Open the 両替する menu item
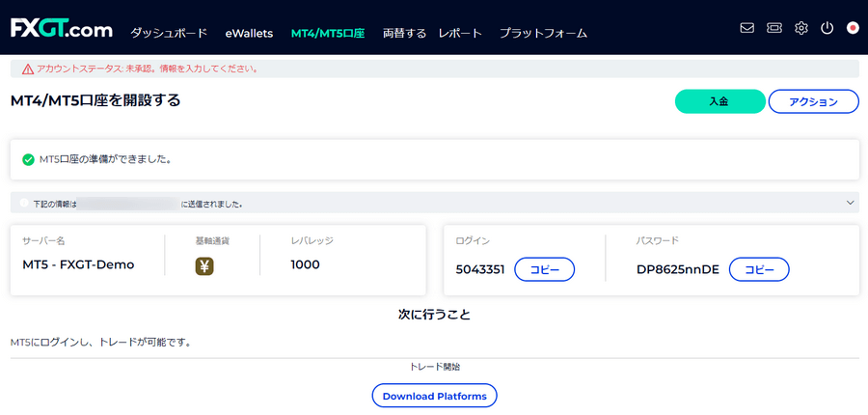This screenshot has width=868, height=415. [x=405, y=33]
